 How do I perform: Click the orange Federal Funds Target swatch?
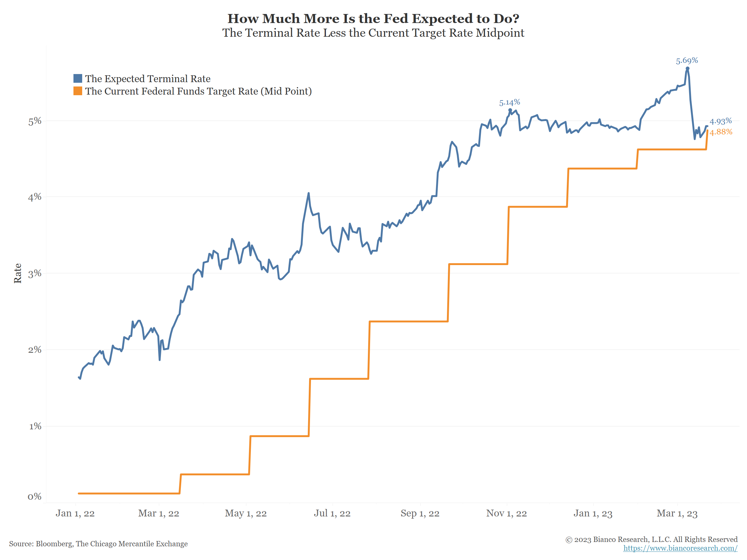pos(78,91)
